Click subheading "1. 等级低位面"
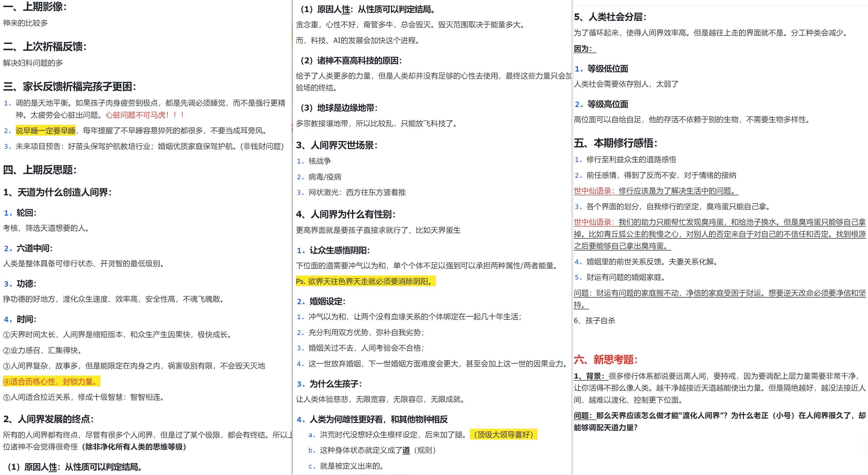868x475 pixels. (601, 69)
